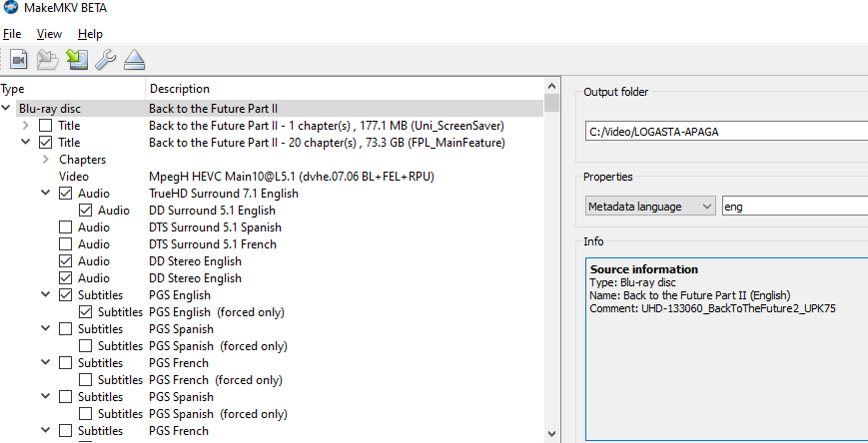Enable the first PGS Spanish subtitles checkbox
The height and width of the screenshot is (443, 868).
65,329
